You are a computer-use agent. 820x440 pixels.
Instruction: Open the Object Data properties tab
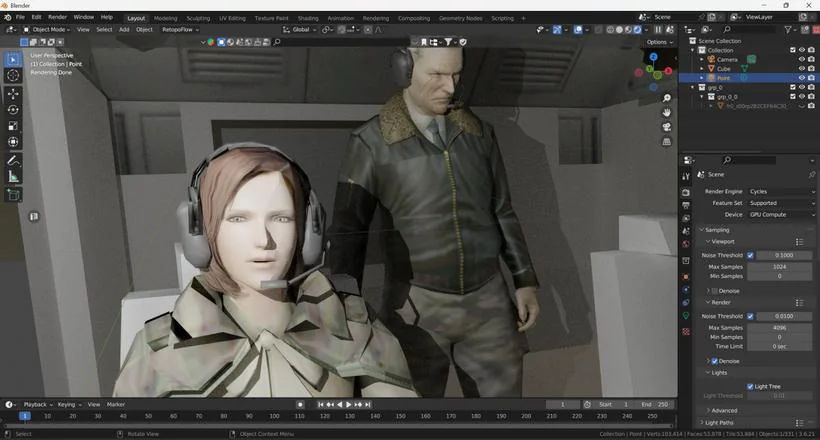(686, 316)
